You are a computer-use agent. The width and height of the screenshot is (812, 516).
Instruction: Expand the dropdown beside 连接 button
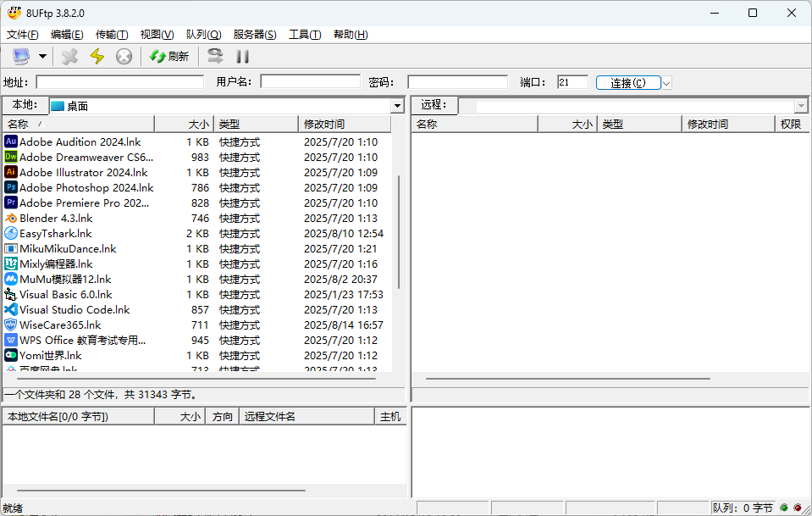coord(666,83)
